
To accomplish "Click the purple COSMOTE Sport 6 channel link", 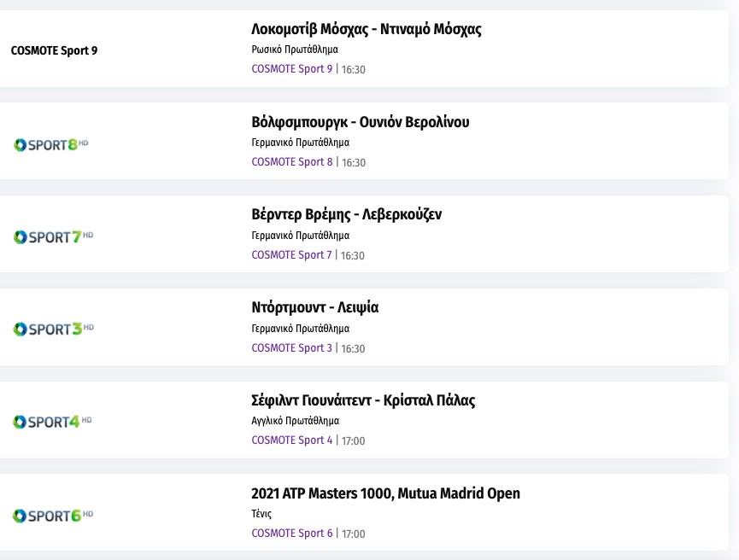I will point(292,534).
